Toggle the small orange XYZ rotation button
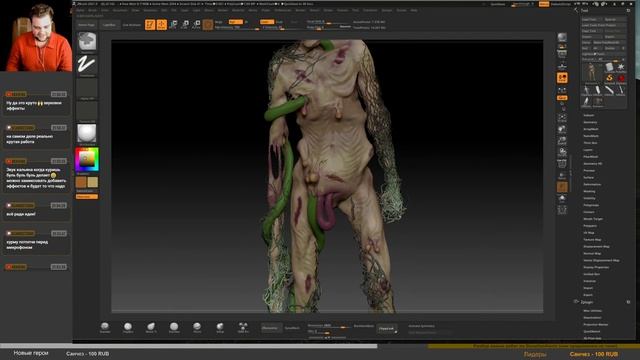The height and width of the screenshot is (360, 640). click(562, 98)
